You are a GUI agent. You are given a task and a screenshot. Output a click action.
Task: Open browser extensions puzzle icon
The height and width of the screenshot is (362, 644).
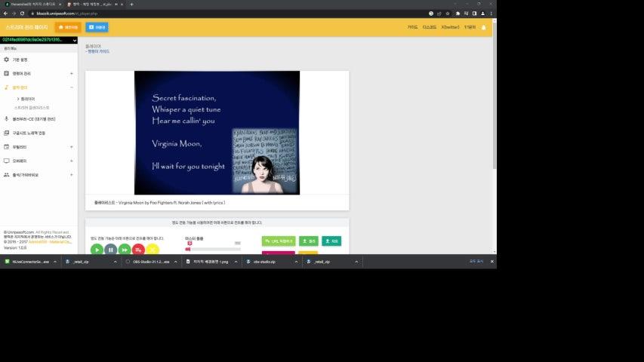(x=458, y=14)
